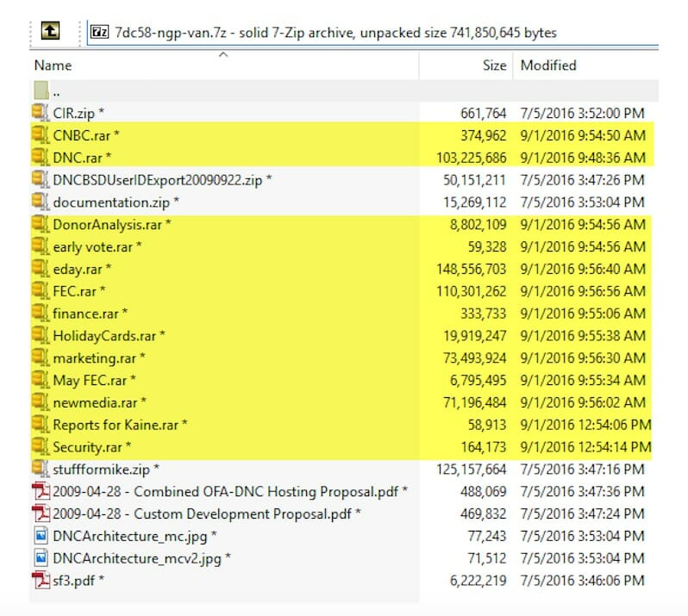Click size value 103,225,686 of DNC.rar
Image resolution: width=688 pixels, height=616 pixels.
coord(472,158)
